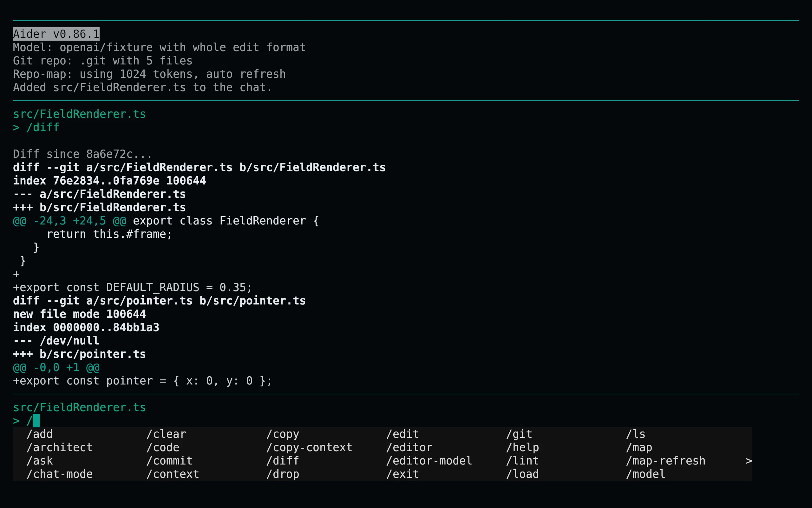This screenshot has width=812, height=508.
Task: Click the '+export const pointer' line
Action: coord(143,381)
